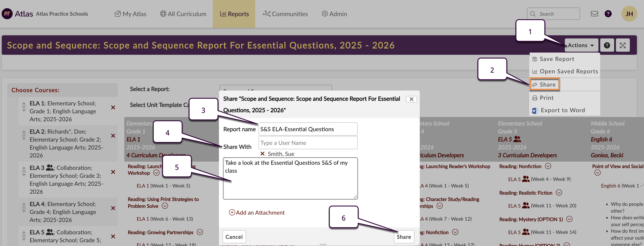Remove ELA 1 course with red X

pyautogui.click(x=113, y=107)
